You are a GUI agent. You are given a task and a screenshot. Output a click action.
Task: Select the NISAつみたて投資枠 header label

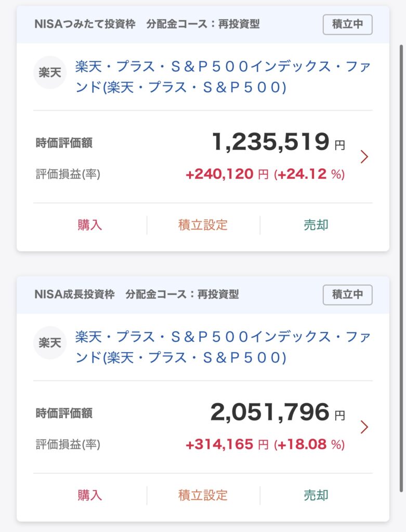[85, 24]
